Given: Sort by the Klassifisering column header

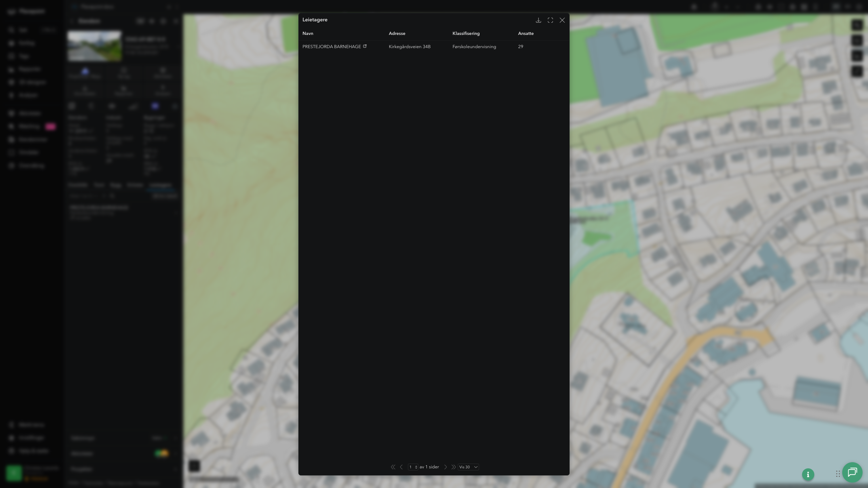Looking at the screenshot, I should pyautogui.click(x=466, y=33).
